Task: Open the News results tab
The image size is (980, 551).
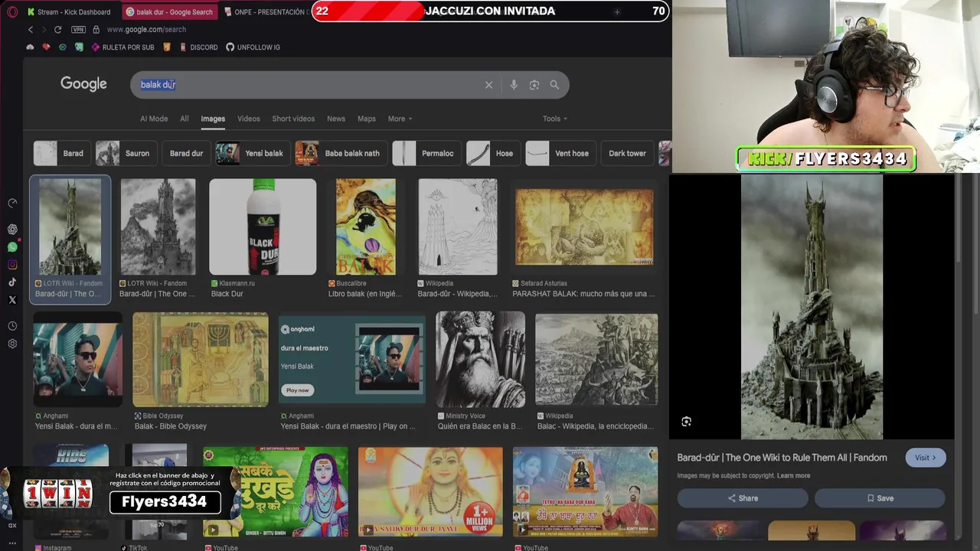Action: click(x=336, y=119)
